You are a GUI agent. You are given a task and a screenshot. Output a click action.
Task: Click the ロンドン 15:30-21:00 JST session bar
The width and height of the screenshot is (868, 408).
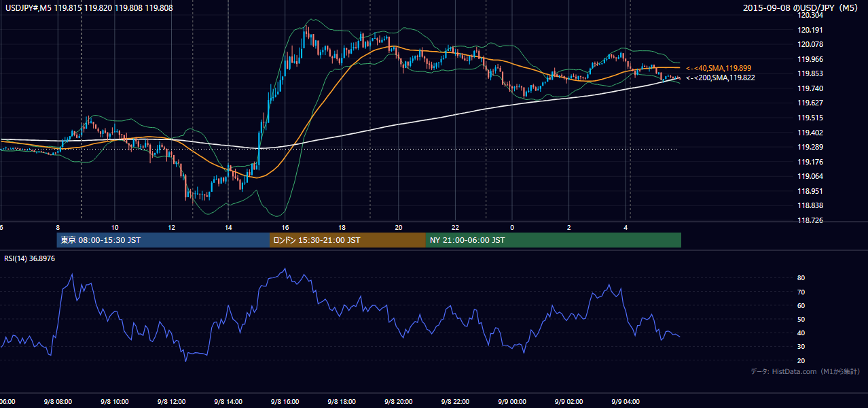pos(348,240)
